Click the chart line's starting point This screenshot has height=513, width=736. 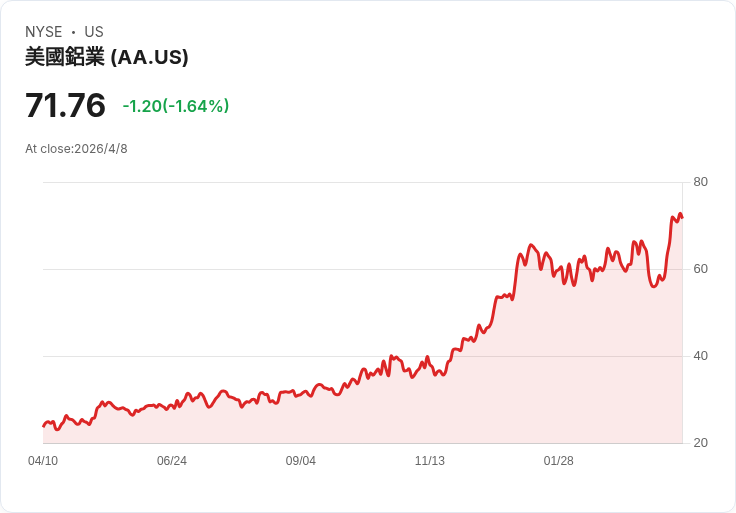44,426
